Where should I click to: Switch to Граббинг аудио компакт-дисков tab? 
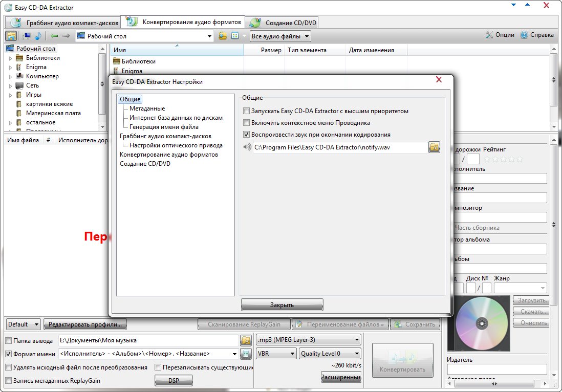(x=63, y=22)
